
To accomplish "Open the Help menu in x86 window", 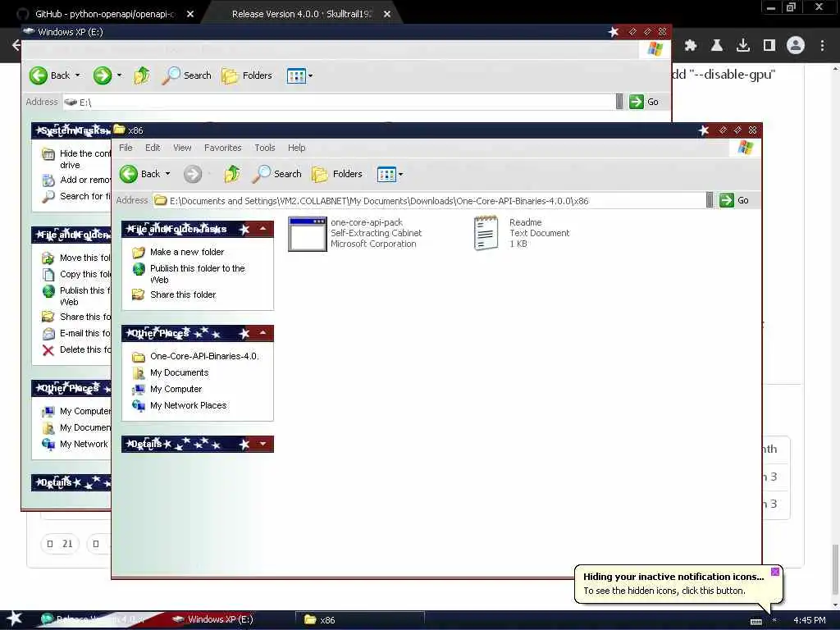I will coord(297,148).
